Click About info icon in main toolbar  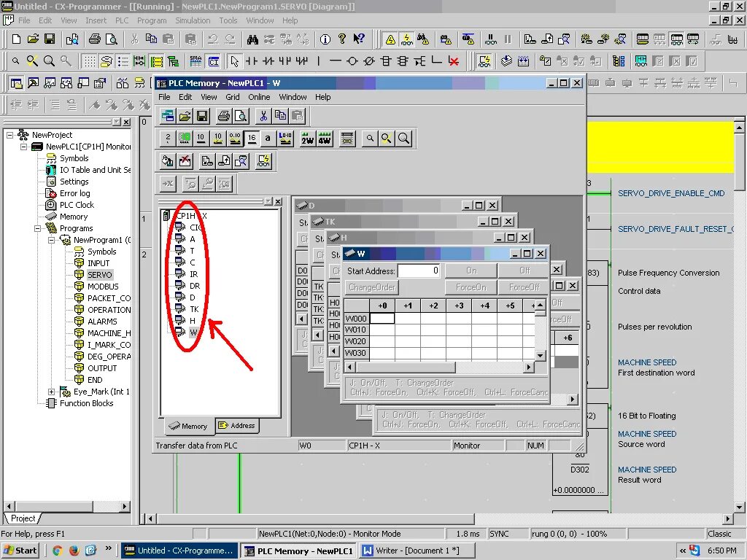coord(325,39)
